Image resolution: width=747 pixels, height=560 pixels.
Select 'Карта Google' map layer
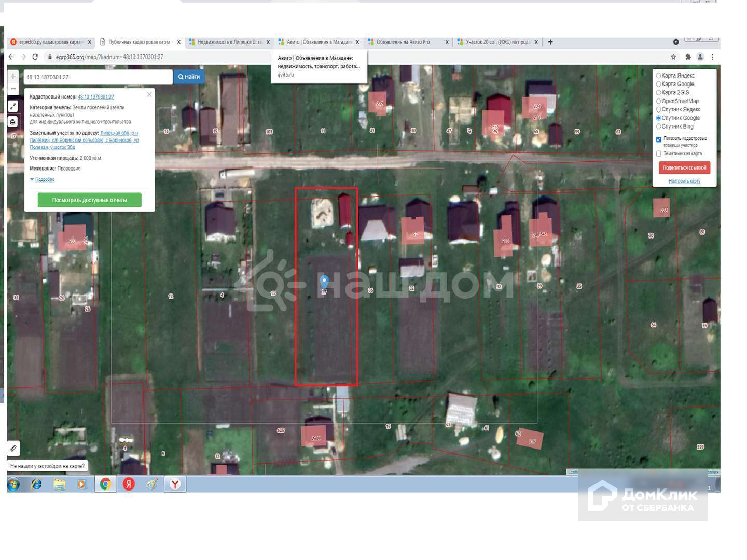tap(659, 84)
